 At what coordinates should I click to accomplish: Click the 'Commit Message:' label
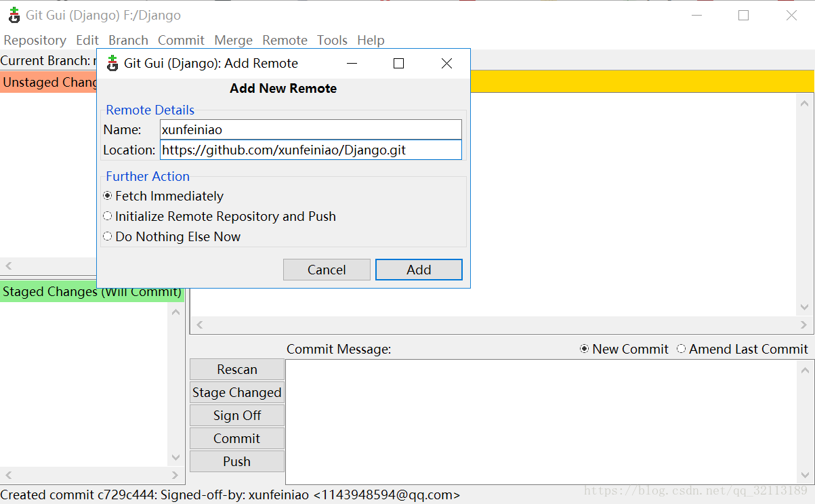[x=339, y=349]
